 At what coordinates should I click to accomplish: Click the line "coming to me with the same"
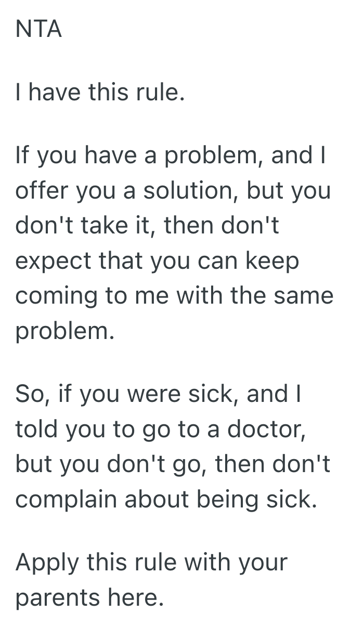(x=174, y=295)
